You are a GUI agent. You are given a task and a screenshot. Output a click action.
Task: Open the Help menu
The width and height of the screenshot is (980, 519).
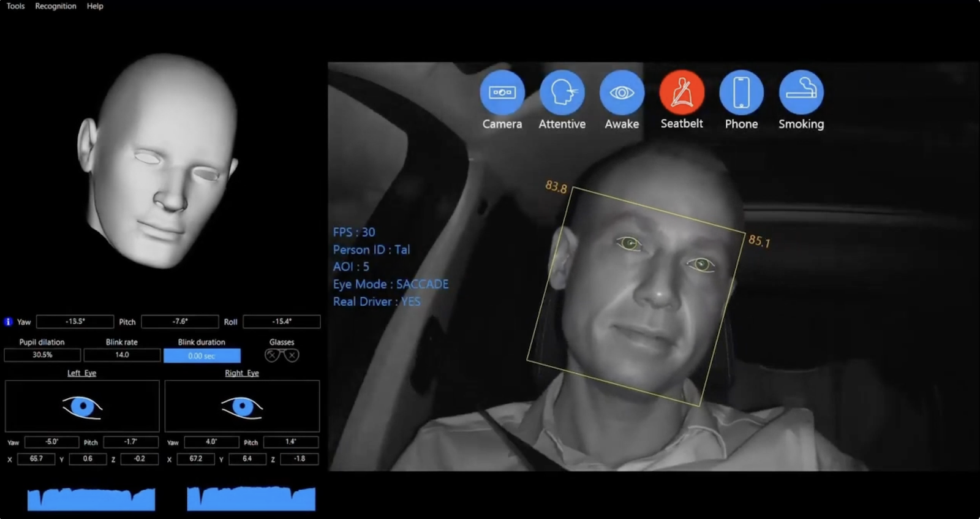[95, 6]
